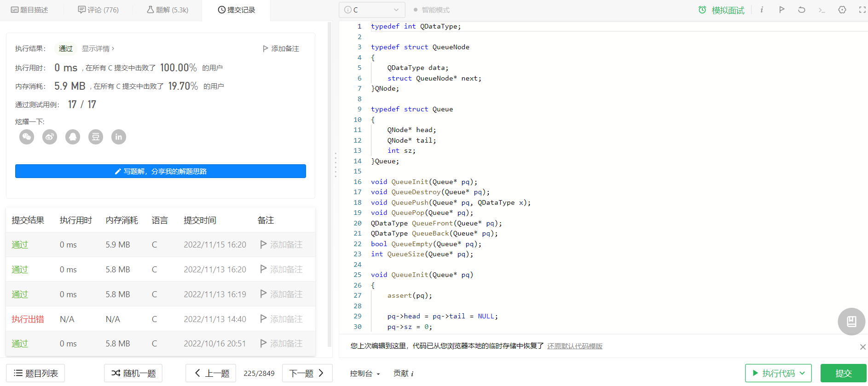Click the 提交时间 column header

pos(200,220)
